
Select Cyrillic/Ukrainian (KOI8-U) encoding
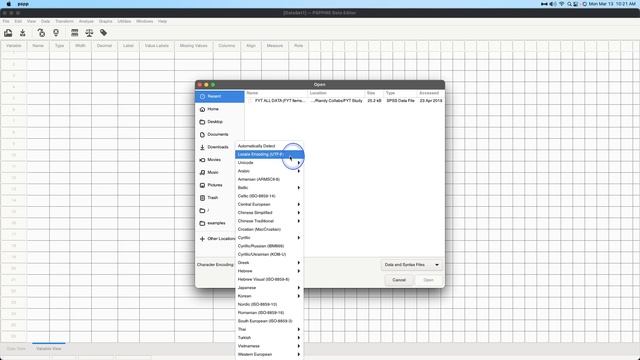[x=269, y=254]
